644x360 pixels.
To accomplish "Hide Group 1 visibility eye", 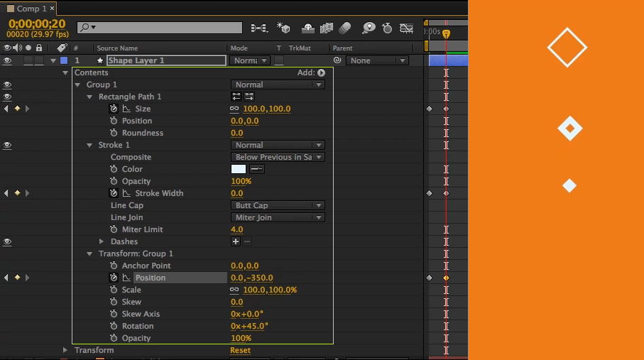I will (x=7, y=84).
